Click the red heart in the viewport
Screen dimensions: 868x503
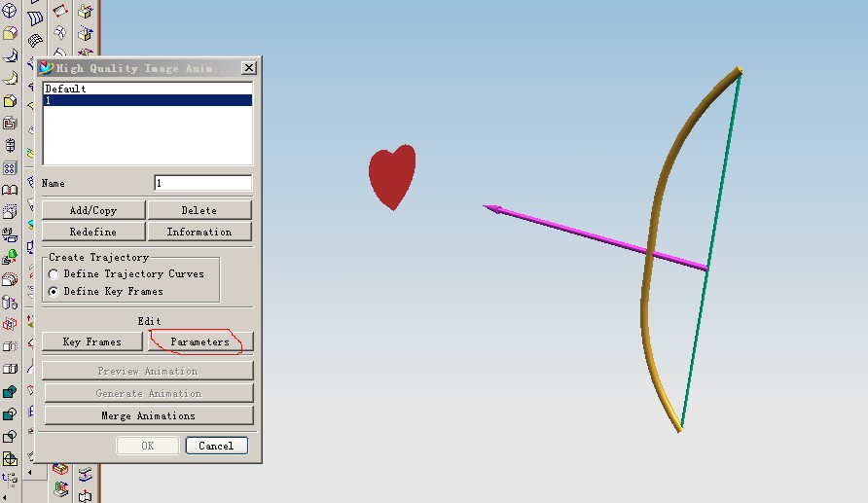391,177
